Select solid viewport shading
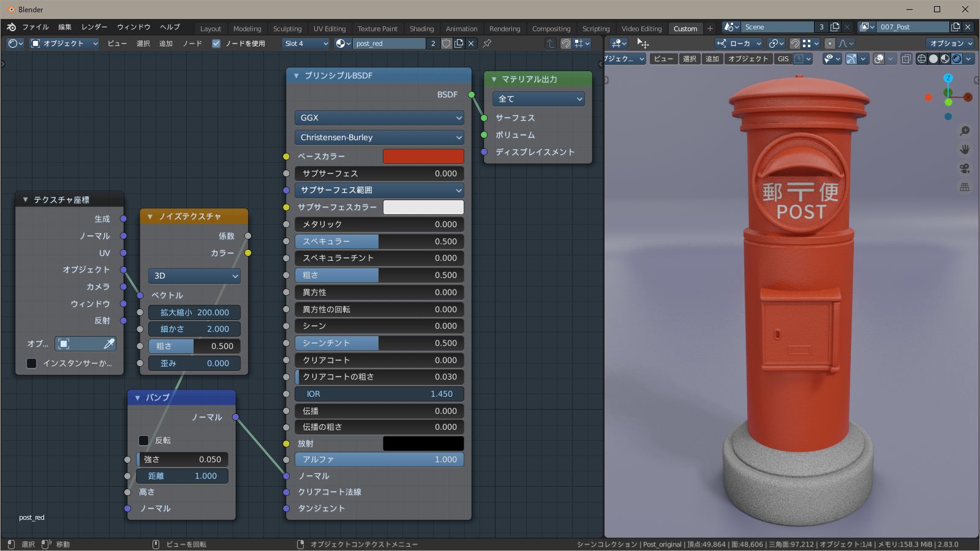Viewport: 980px width, 551px height. point(933,59)
